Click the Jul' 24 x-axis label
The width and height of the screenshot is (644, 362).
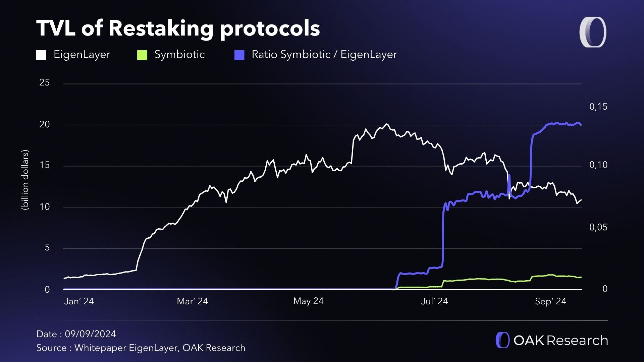tap(434, 301)
